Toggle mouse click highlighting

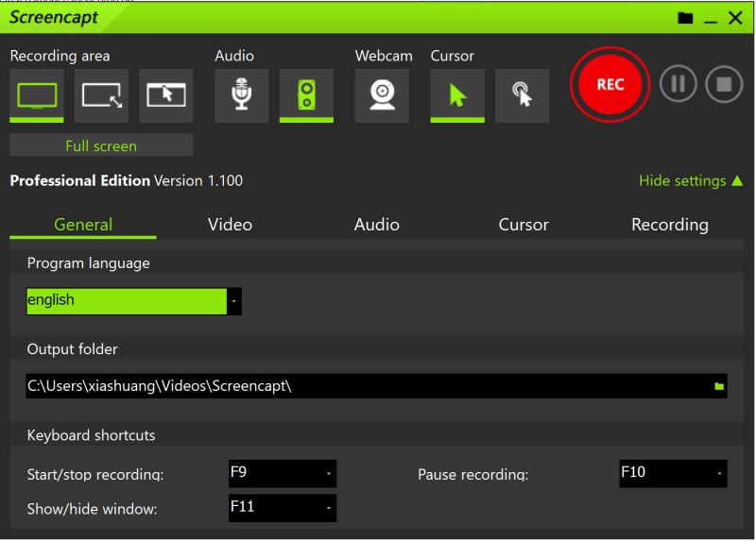coord(523,95)
